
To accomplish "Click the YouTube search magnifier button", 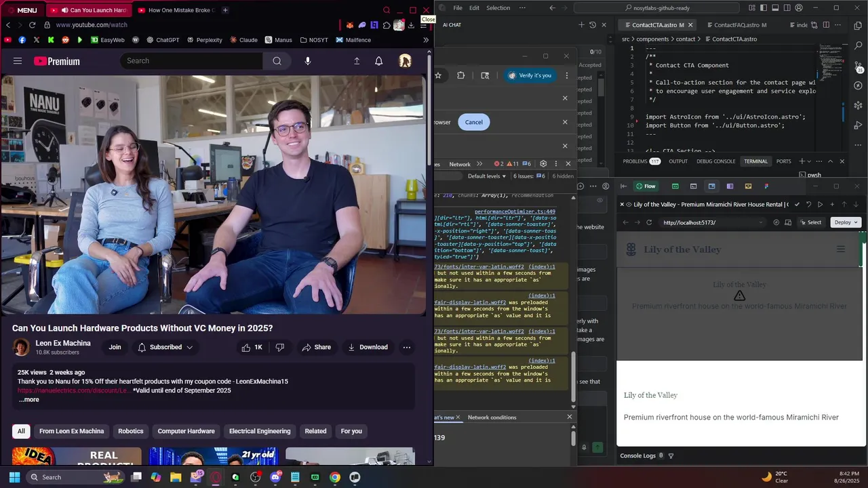I will (277, 61).
